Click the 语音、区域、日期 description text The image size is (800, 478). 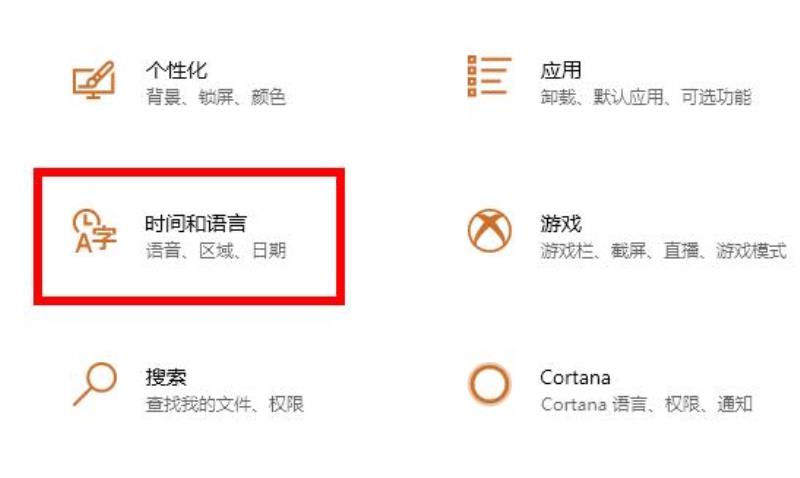point(216,250)
